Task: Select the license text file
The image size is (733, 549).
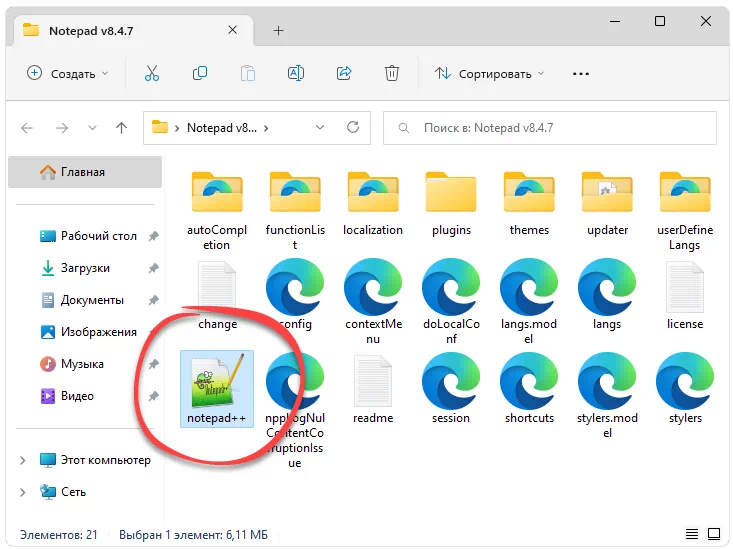Action: pos(685,296)
